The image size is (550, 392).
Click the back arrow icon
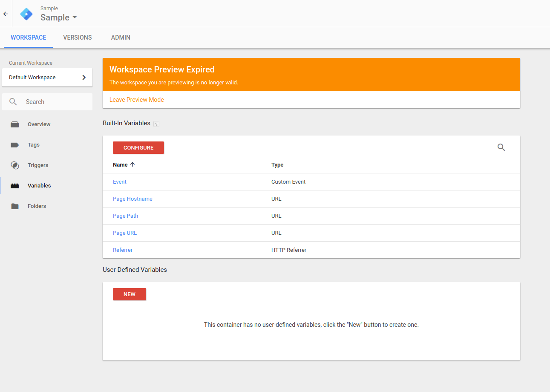pos(6,14)
